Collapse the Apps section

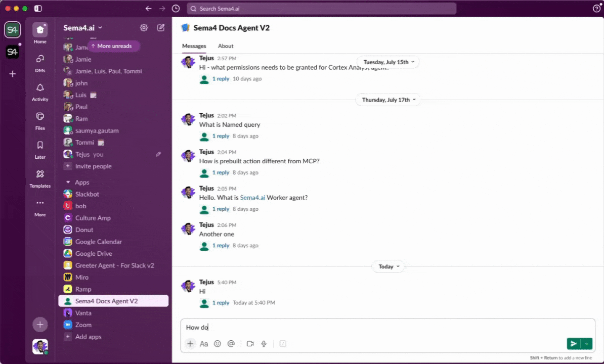coord(68,182)
